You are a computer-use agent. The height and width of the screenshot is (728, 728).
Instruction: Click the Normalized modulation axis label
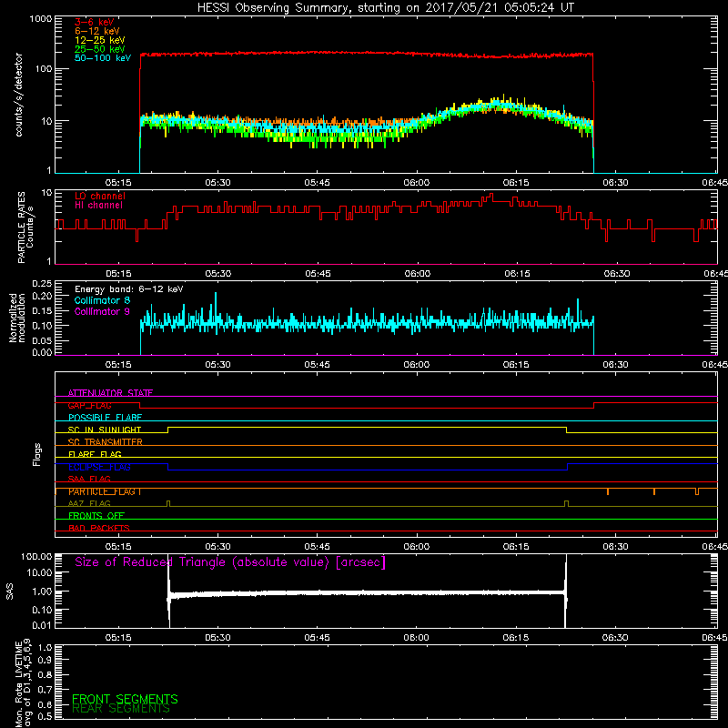(16, 318)
